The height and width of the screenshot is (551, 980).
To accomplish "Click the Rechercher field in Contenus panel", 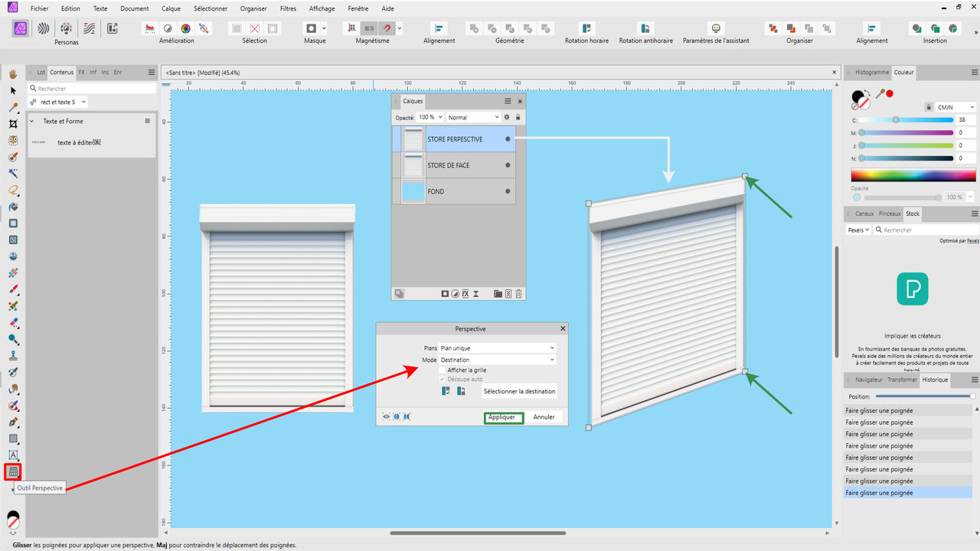I will [x=92, y=88].
